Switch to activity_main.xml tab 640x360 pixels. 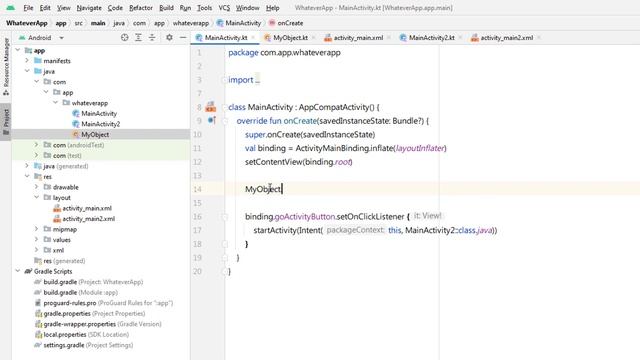358,38
